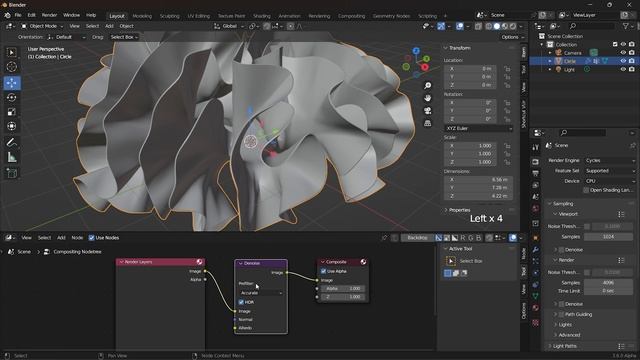This screenshot has height=360, width=640.
Task: Switch to the Shading workspace tab
Action: (262, 16)
